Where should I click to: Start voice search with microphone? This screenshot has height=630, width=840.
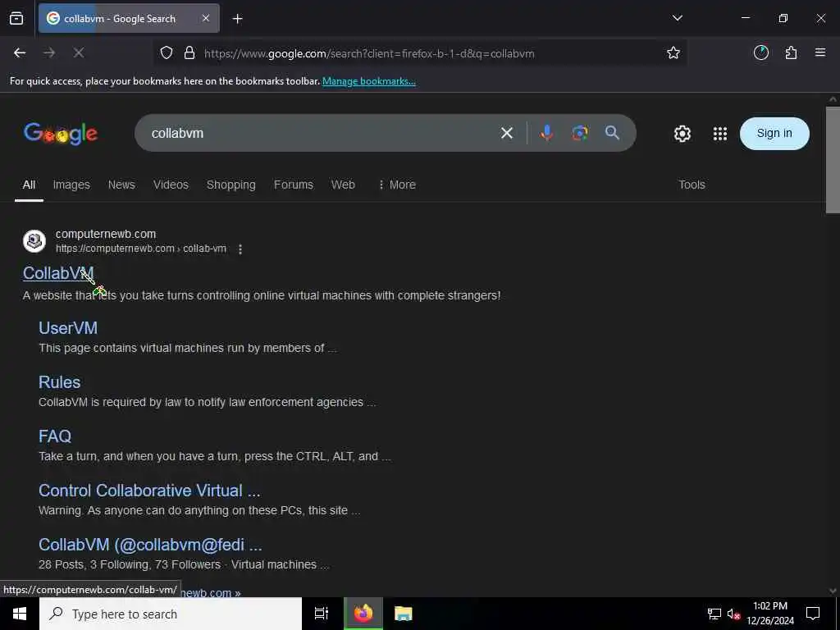546,133
